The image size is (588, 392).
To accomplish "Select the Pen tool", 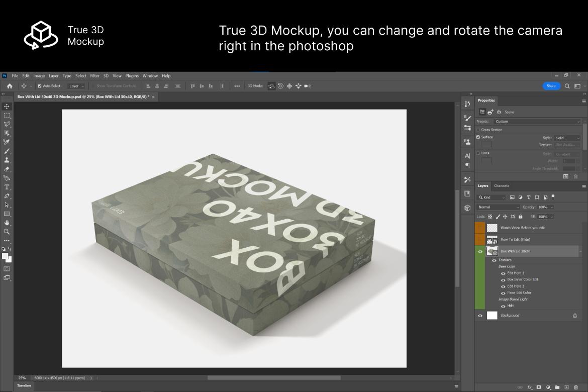I will click(7, 196).
